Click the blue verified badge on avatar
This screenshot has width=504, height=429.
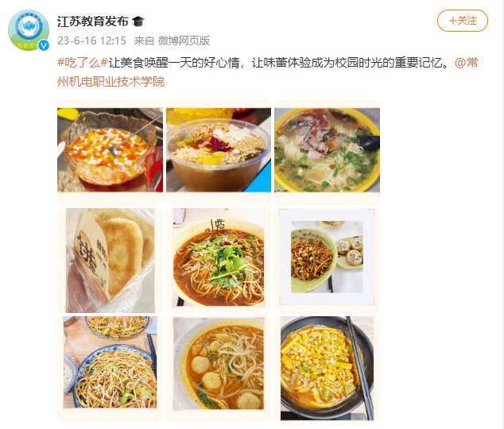pyautogui.click(x=44, y=45)
